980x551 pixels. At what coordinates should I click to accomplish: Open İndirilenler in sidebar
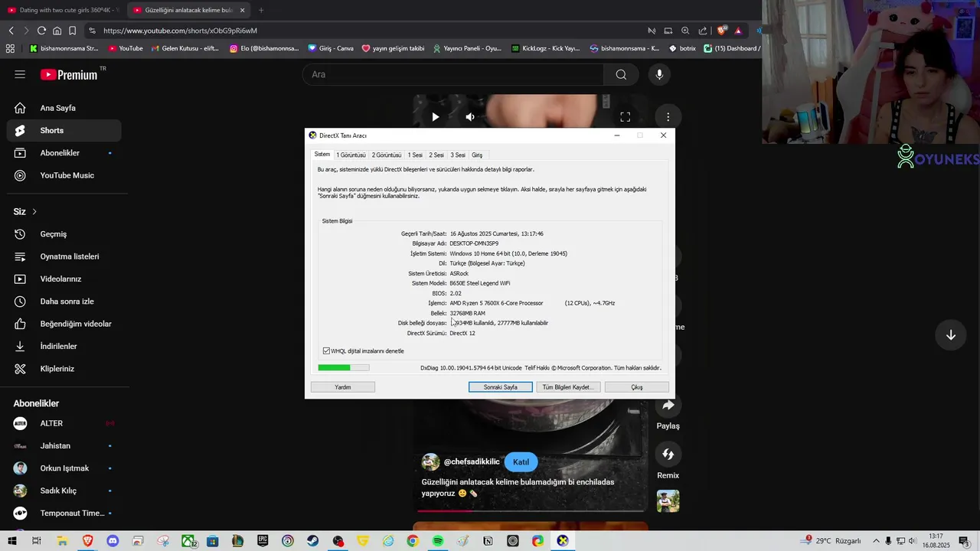(x=64, y=346)
